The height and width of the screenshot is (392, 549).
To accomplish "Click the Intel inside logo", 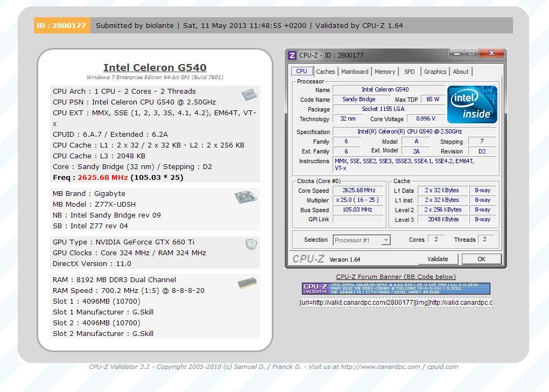I will [472, 104].
